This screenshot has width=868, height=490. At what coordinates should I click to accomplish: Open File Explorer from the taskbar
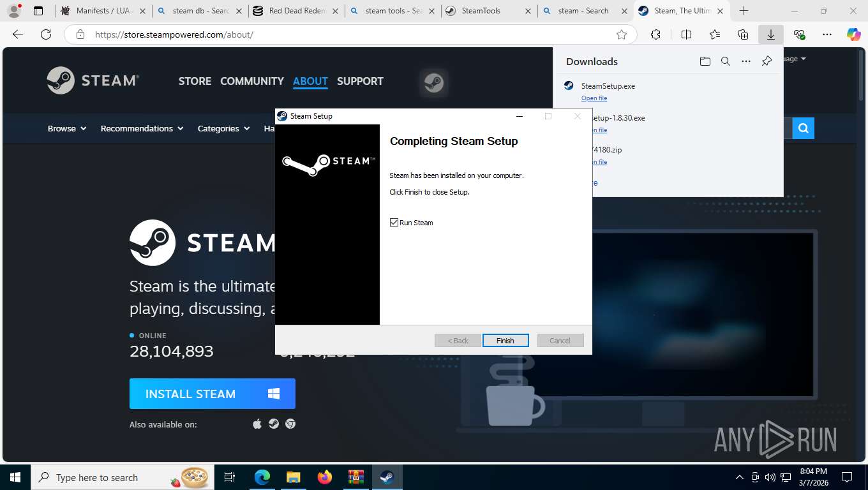(293, 477)
